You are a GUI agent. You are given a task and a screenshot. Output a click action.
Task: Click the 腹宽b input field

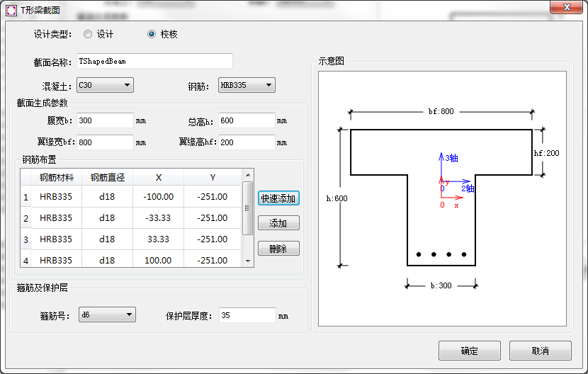[x=105, y=120]
